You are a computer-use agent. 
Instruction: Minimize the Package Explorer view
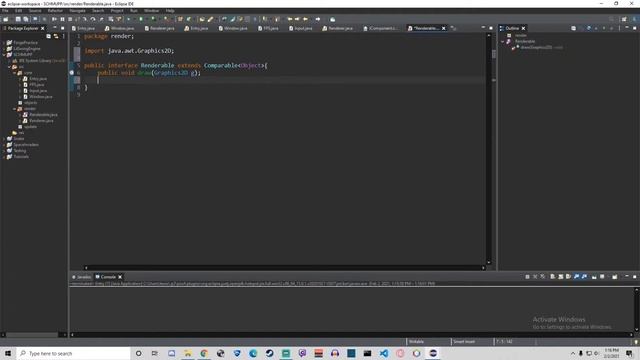(55, 28)
